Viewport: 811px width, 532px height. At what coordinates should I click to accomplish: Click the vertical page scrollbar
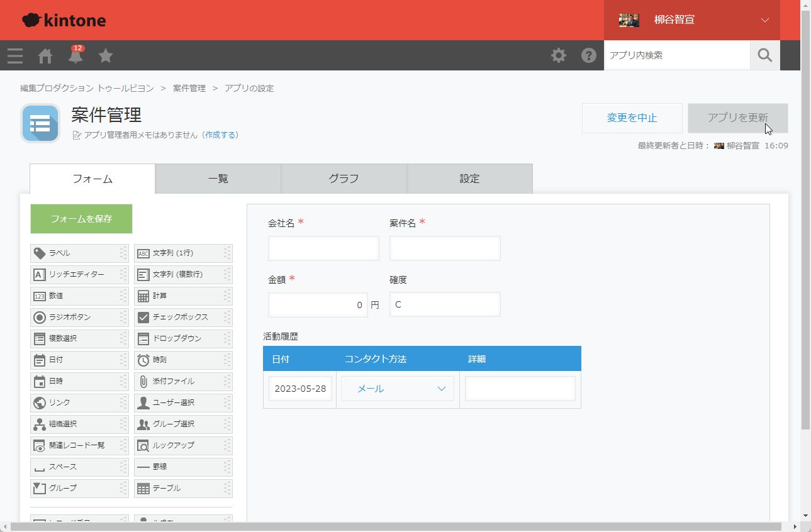pyautogui.click(x=805, y=220)
